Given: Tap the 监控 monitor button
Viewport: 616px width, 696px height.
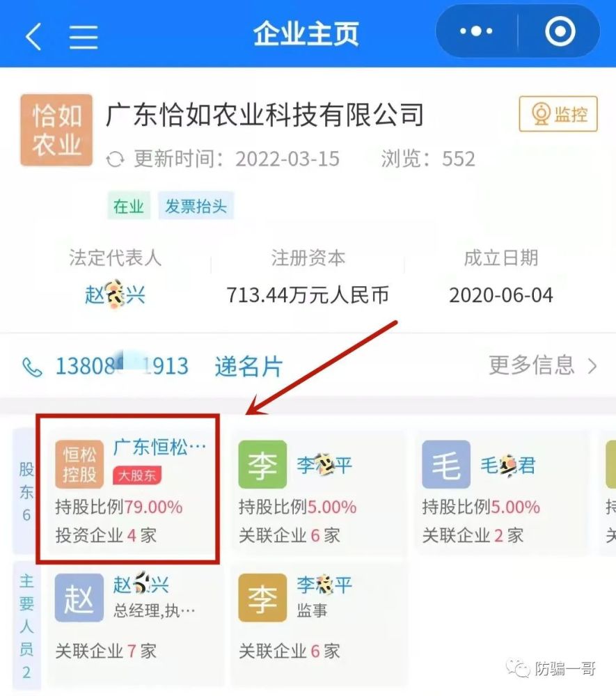Looking at the screenshot, I should 558,113.
